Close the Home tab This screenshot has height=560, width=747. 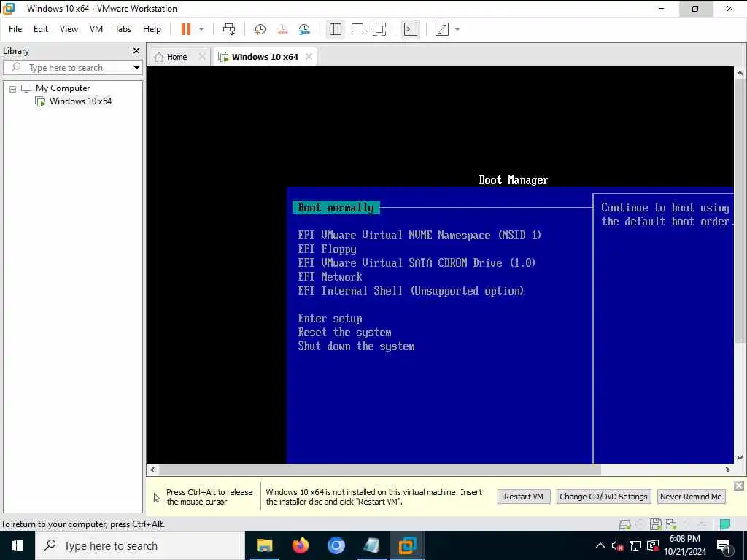[202, 57]
